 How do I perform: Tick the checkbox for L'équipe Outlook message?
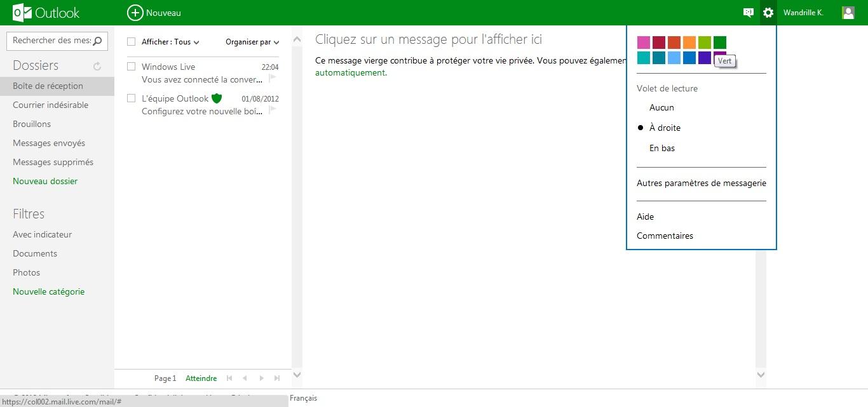[132, 98]
